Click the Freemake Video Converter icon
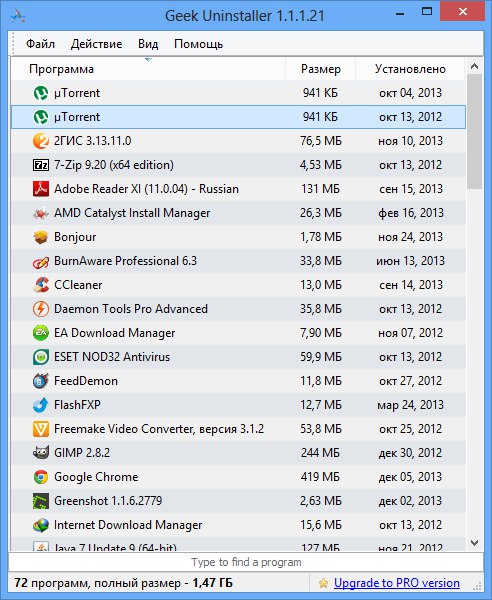The width and height of the screenshot is (492, 600). pyautogui.click(x=41, y=429)
